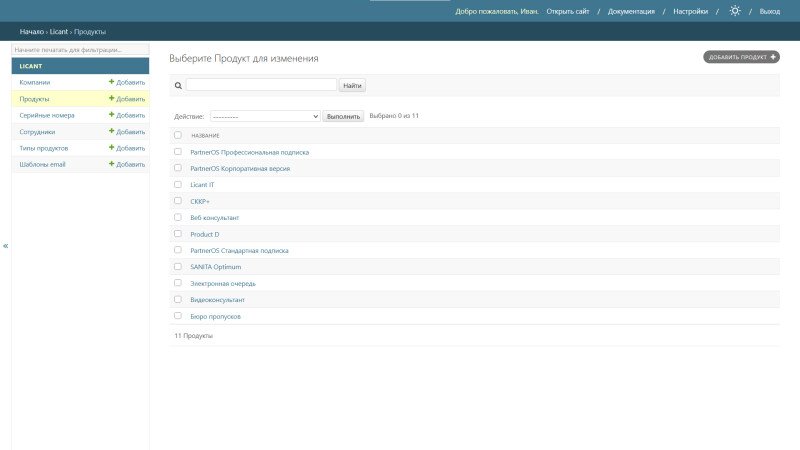Open the Действие action dropdown
Screen dimensions: 800x450
tap(265, 116)
